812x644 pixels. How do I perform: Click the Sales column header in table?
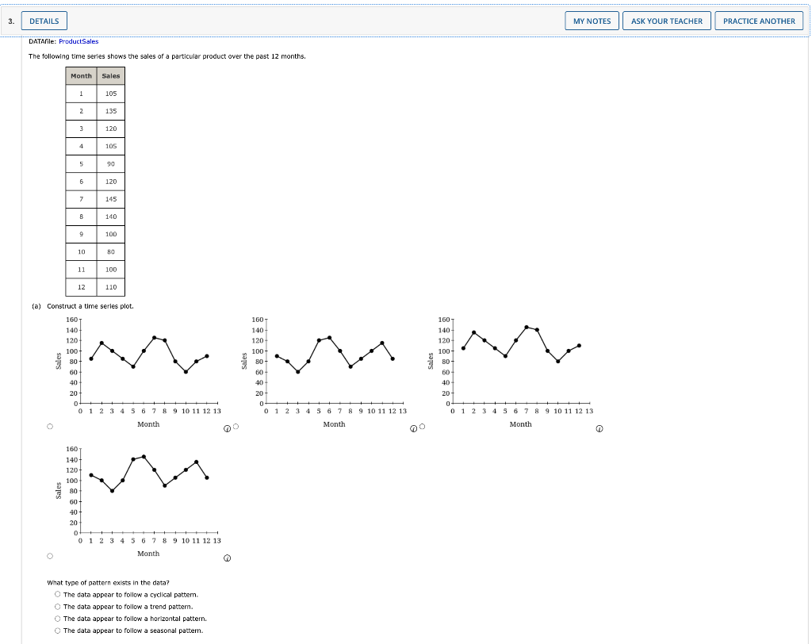click(111, 75)
